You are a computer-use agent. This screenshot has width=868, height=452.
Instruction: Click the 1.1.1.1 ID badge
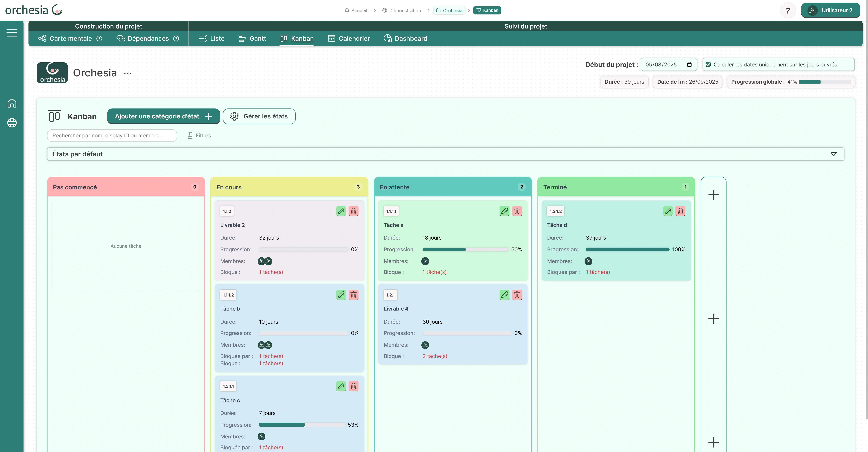391,211
